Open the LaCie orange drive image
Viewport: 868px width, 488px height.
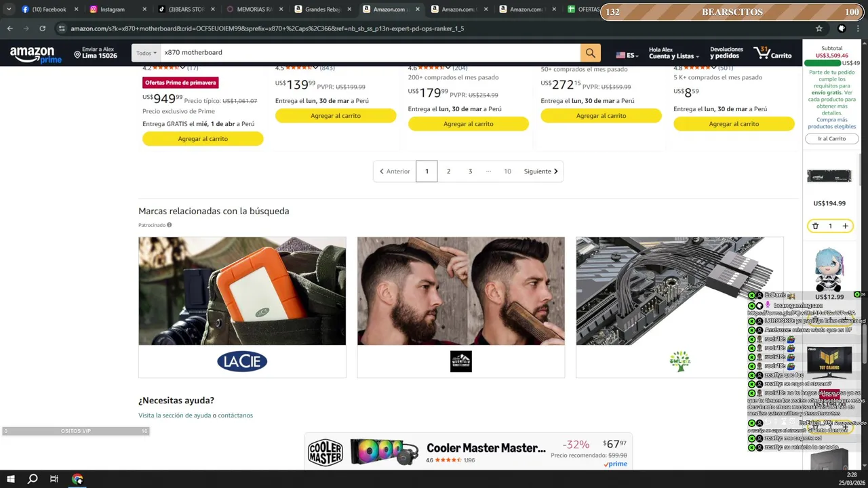[x=242, y=291]
